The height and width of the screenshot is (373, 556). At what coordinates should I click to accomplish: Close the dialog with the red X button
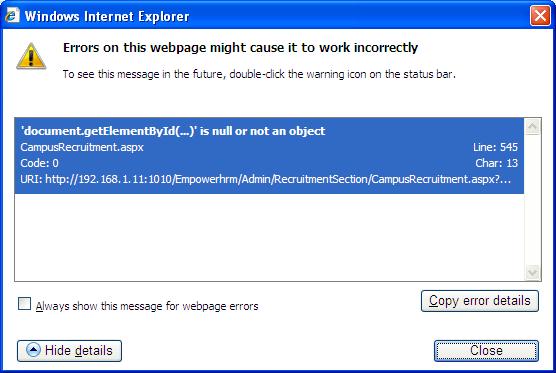(x=540, y=16)
